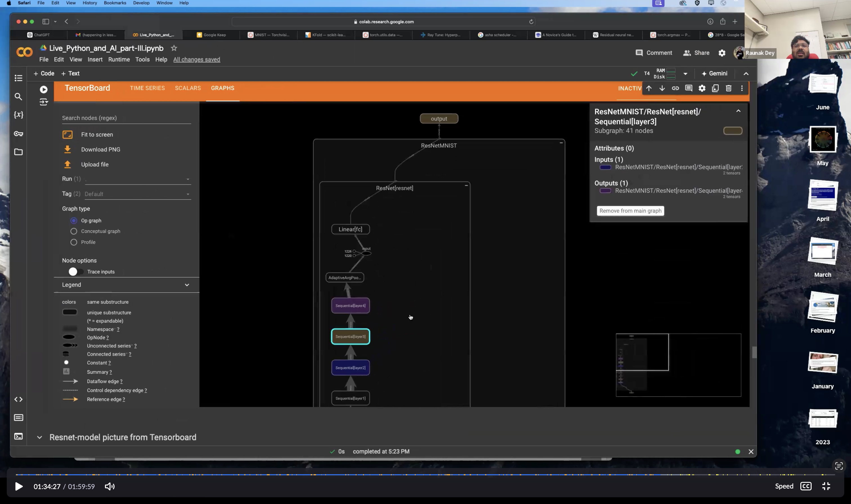The width and height of the screenshot is (851, 504).
Task: Open Colab search sidebar icon
Action: pos(18,97)
